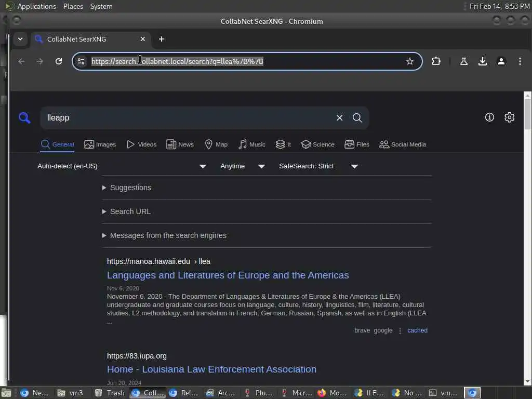
Task: Open the cached version link
Action: click(x=417, y=330)
